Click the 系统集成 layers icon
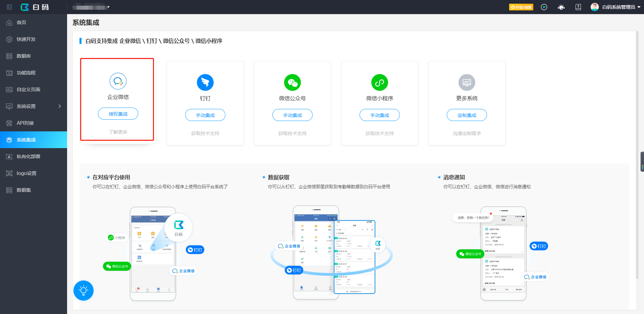Screen dimensions: 644x314 click(x=9, y=140)
